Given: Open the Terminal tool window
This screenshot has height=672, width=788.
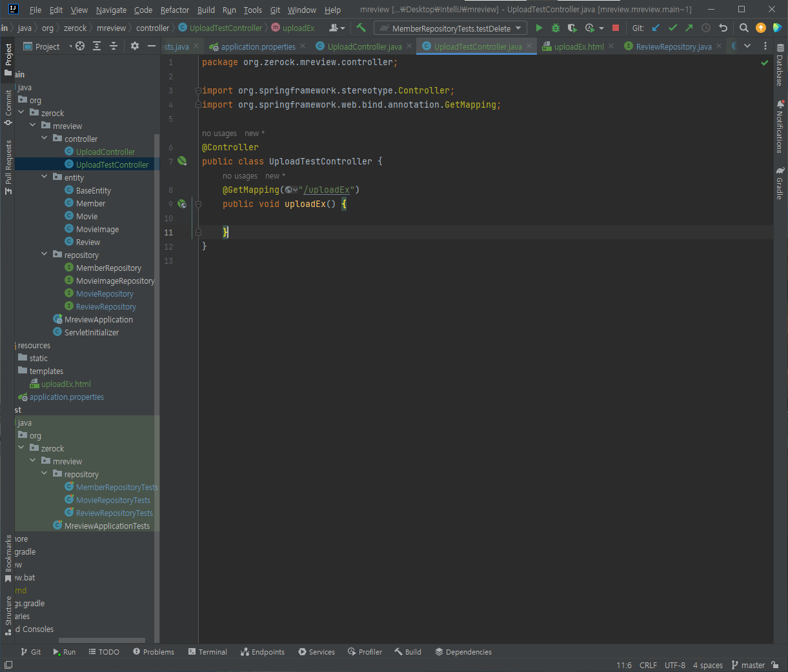Looking at the screenshot, I should pyautogui.click(x=208, y=652).
